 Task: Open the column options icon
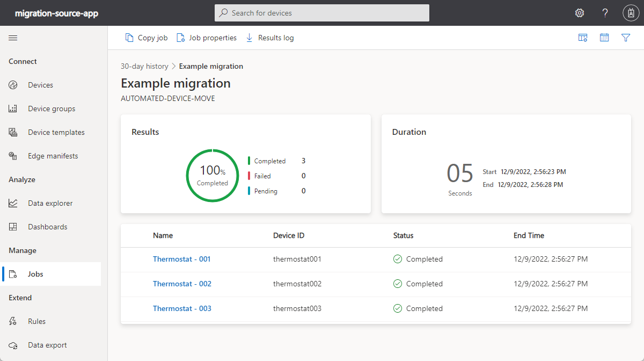click(x=583, y=38)
